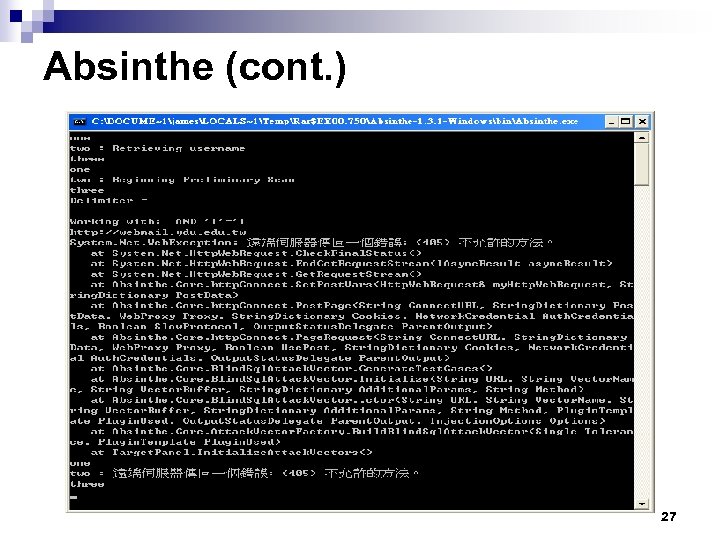The height and width of the screenshot is (540, 720).
Task: Click the final 'two :' (405) error line
Action: tap(244, 473)
